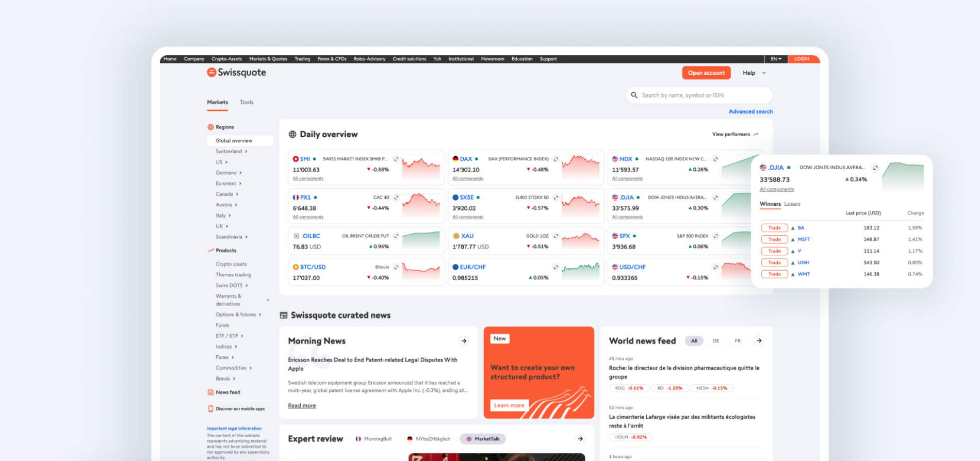The height and width of the screenshot is (461, 980).
Task: Click the Swissquote logo
Action: (236, 72)
